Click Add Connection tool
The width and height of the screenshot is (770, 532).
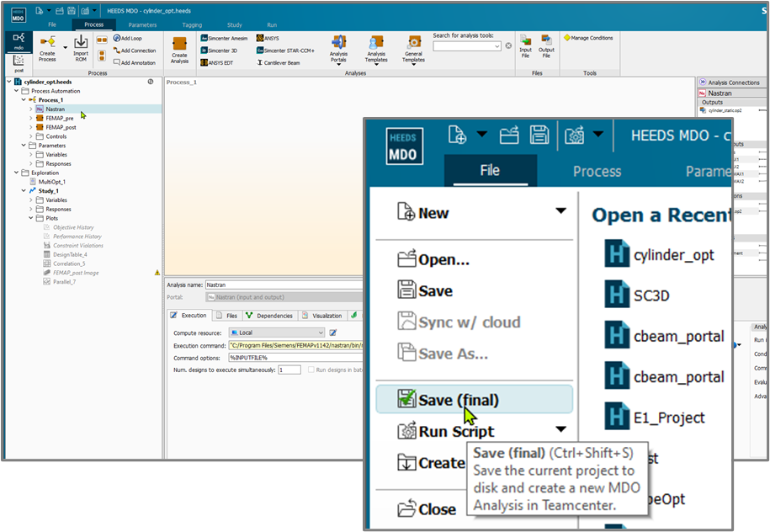(x=135, y=51)
